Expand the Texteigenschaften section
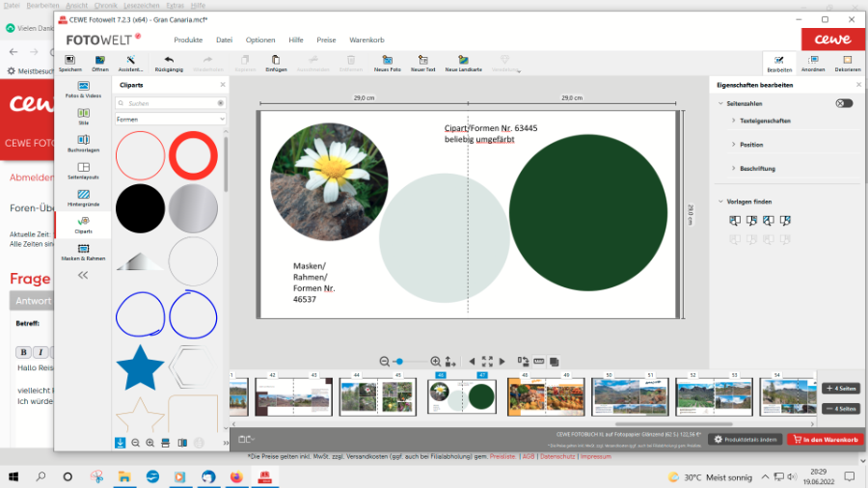 click(766, 121)
